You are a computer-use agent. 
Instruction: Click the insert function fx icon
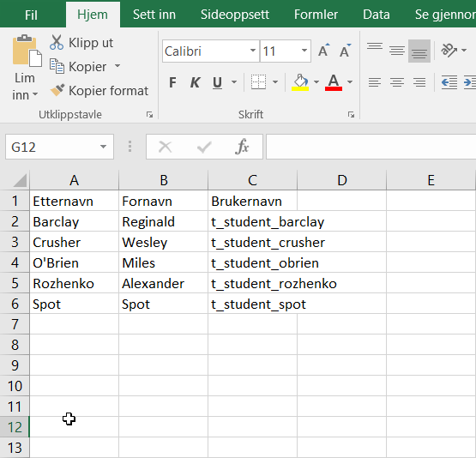(x=242, y=147)
